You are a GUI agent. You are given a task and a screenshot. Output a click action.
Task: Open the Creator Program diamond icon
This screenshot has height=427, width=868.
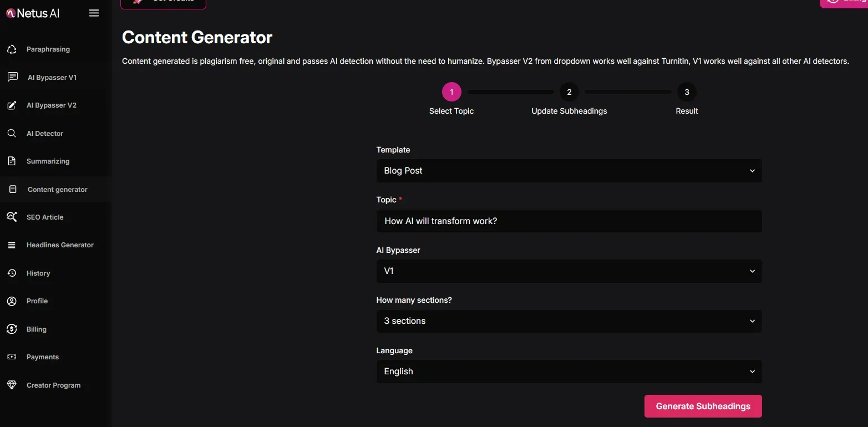(x=12, y=385)
